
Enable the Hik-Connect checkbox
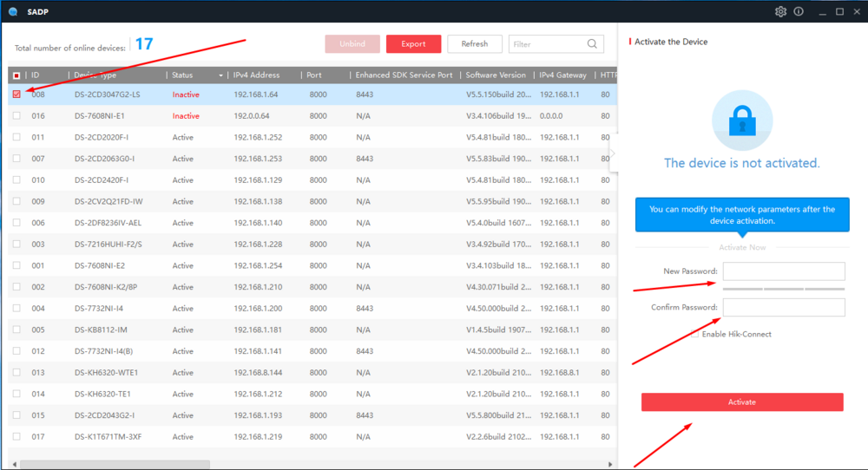click(x=694, y=334)
